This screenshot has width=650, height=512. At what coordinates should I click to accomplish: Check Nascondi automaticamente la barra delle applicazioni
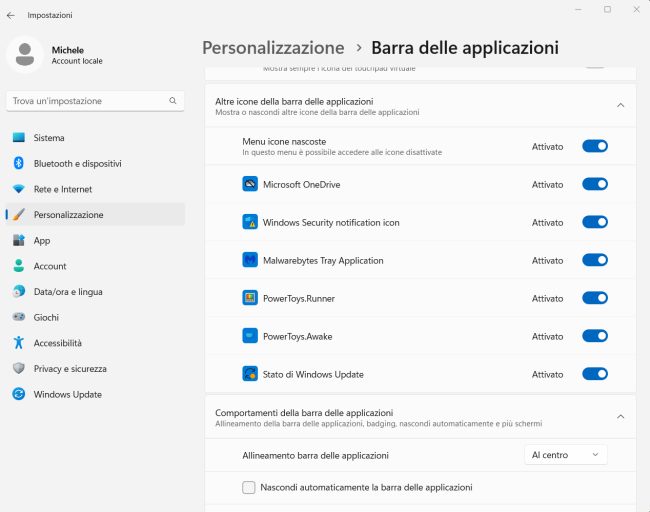point(249,487)
